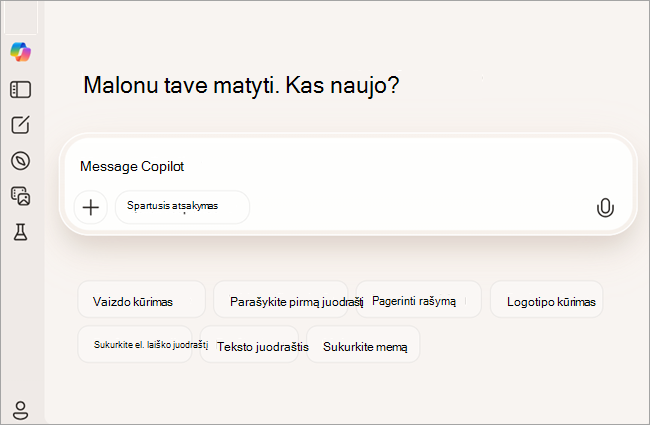Image resolution: width=650 pixels, height=425 pixels.
Task: Select the Logotipo kūrimas suggestion
Action: (546, 299)
